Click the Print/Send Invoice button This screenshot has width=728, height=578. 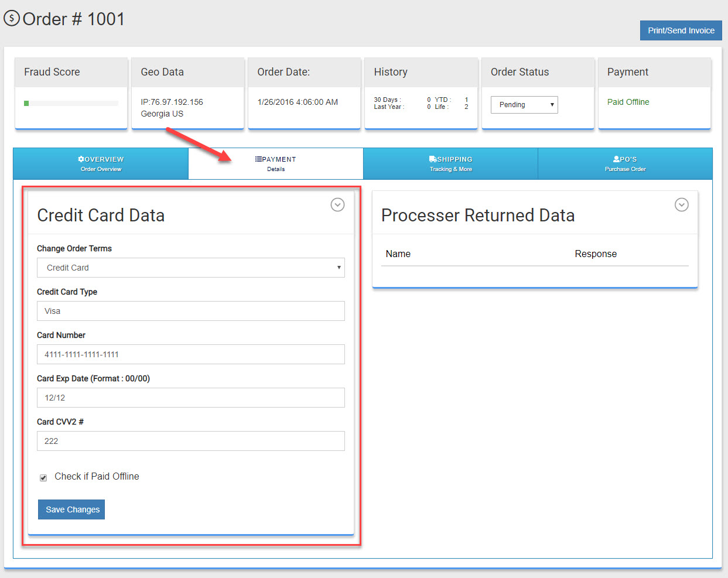coord(681,30)
